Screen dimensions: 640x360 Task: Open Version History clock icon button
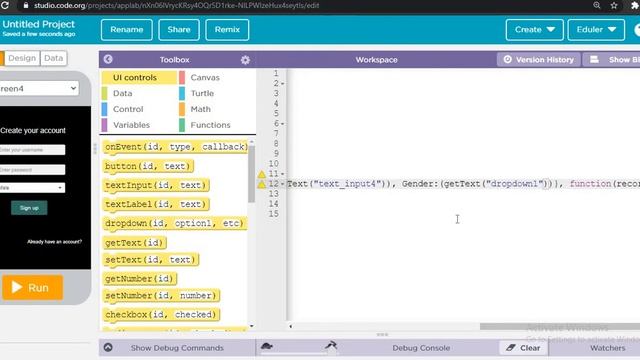point(538,60)
